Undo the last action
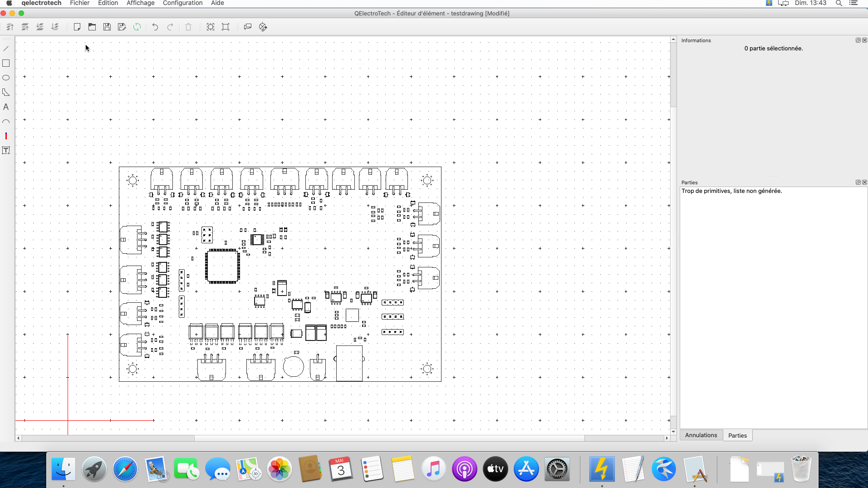The height and width of the screenshot is (488, 868). point(155,27)
